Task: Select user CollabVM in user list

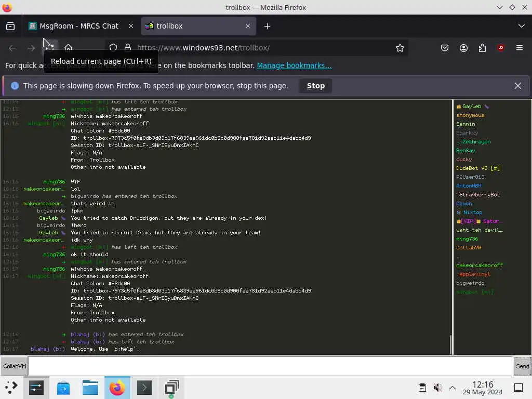Action: click(x=469, y=248)
